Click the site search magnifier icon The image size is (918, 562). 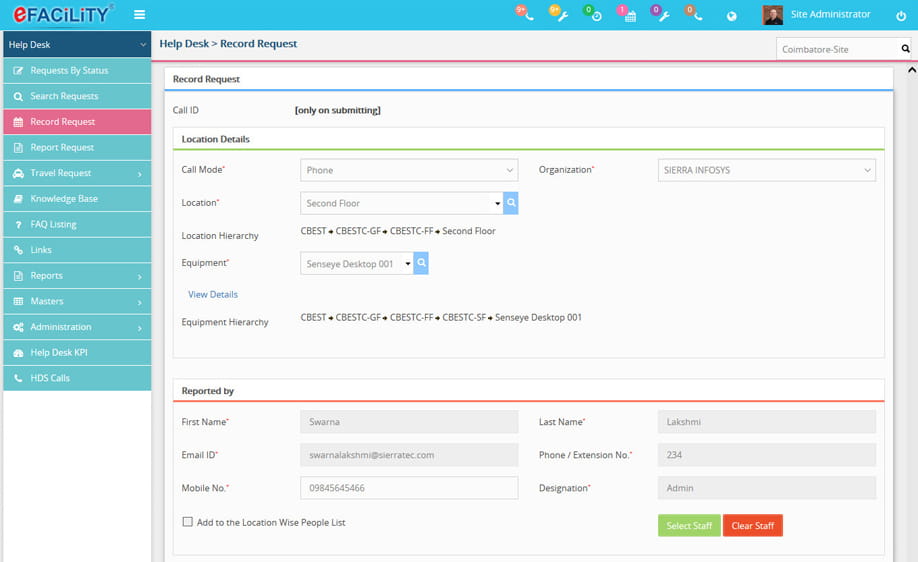[905, 48]
